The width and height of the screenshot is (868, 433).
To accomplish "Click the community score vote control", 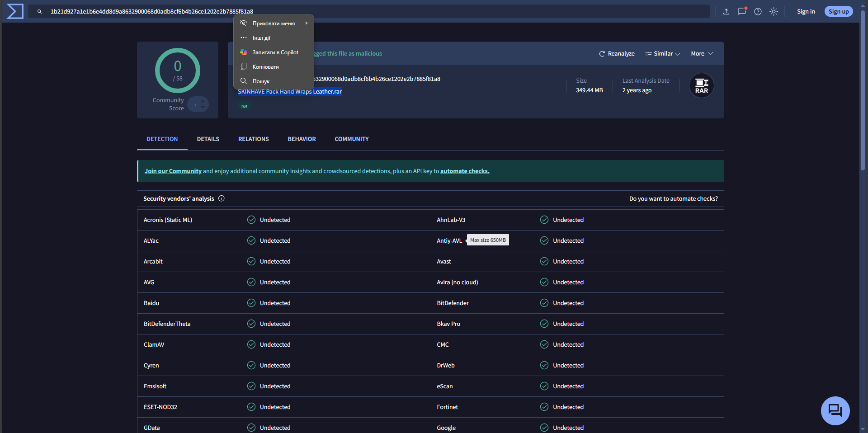I will (198, 104).
